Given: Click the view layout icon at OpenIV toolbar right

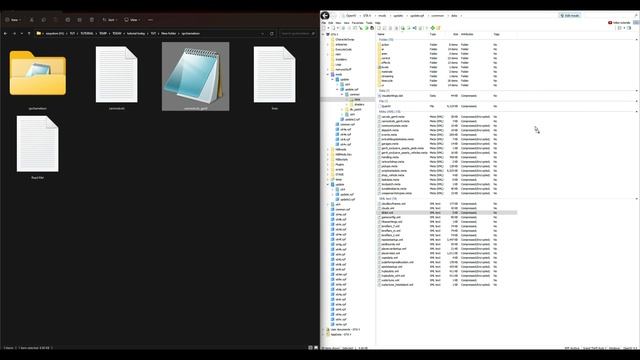Looking at the screenshot, I should pos(620,28).
